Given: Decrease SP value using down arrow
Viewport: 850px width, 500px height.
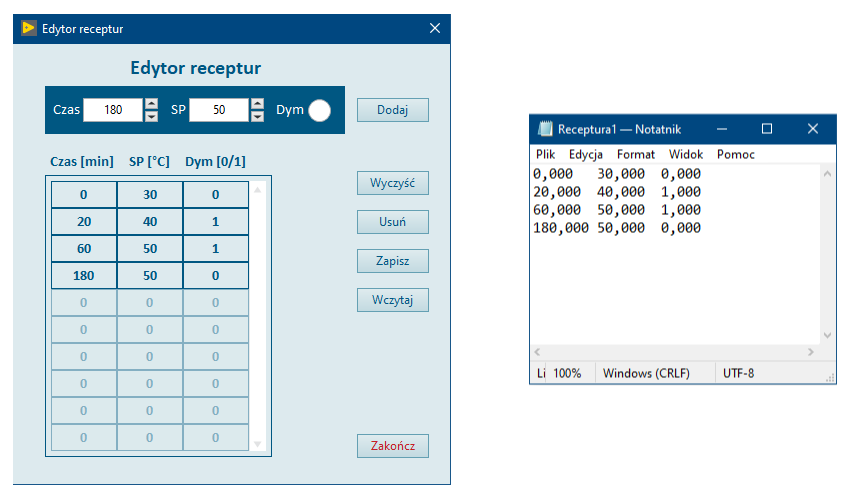Looking at the screenshot, I should coord(257,116).
